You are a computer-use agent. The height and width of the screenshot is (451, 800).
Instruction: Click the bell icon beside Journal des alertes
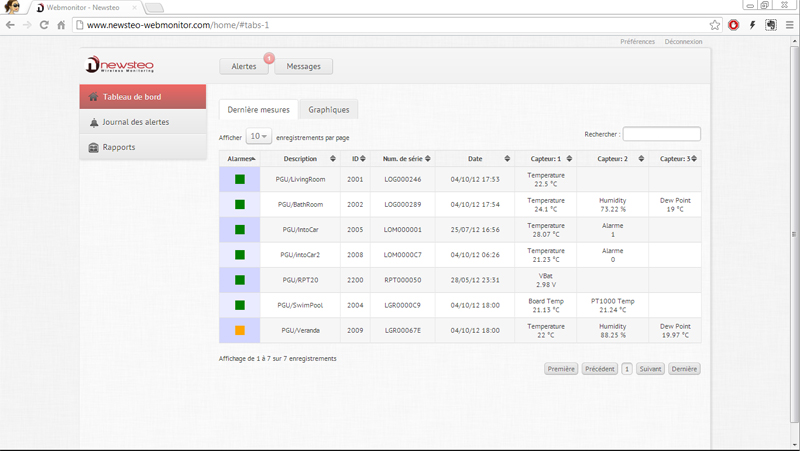click(x=94, y=122)
